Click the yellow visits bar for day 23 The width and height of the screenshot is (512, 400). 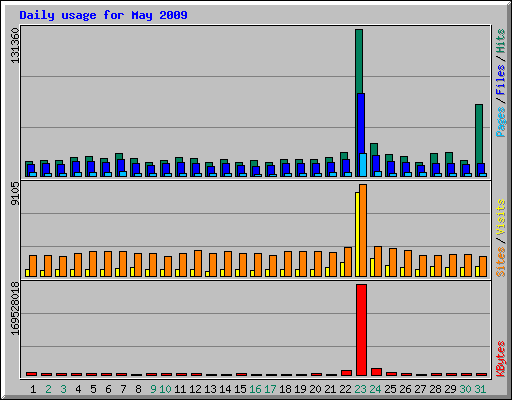357,234
